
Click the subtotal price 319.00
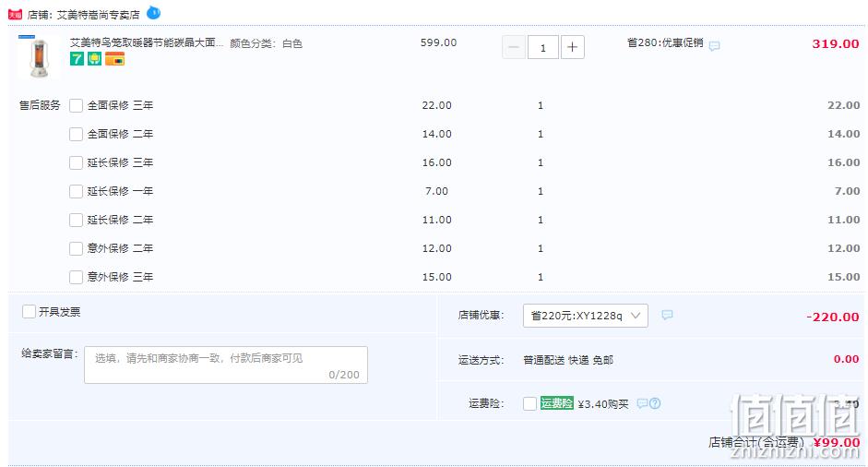(836, 43)
